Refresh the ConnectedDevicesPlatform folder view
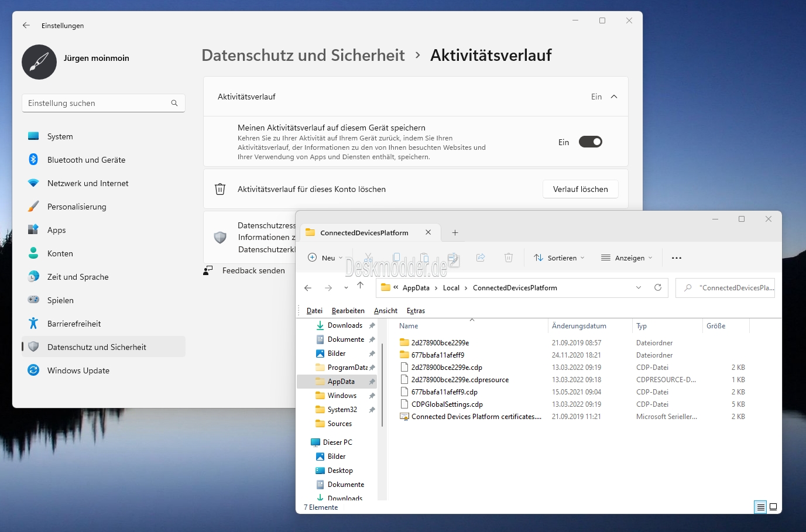 658,287
